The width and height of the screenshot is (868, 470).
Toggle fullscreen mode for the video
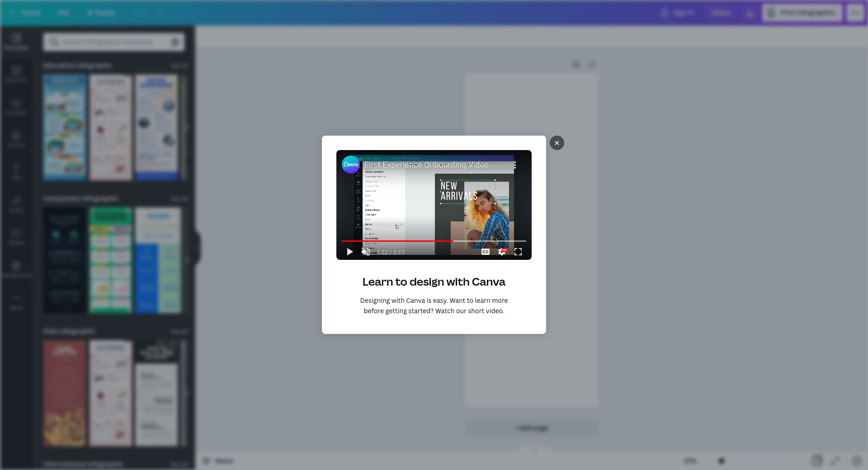pos(518,252)
